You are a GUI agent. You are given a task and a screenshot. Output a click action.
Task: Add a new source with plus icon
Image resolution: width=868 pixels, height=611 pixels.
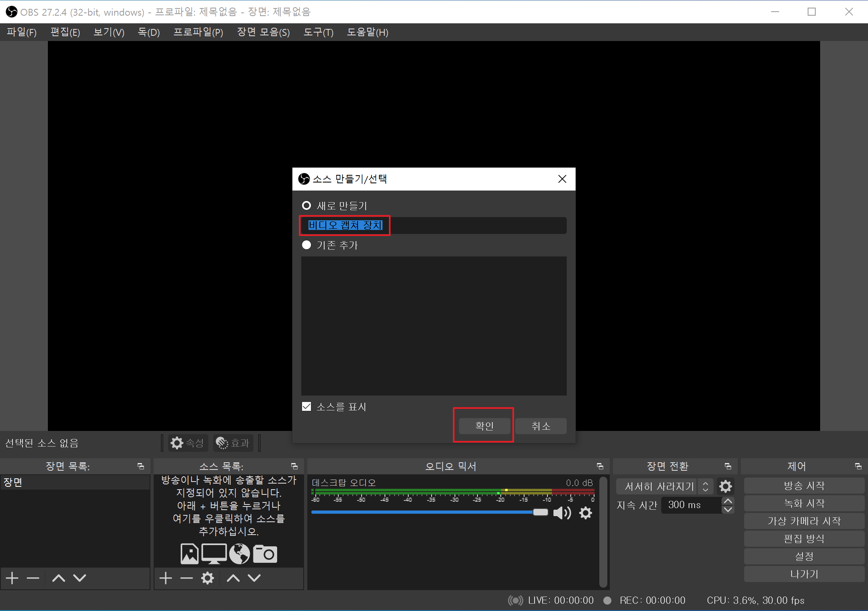click(x=166, y=578)
